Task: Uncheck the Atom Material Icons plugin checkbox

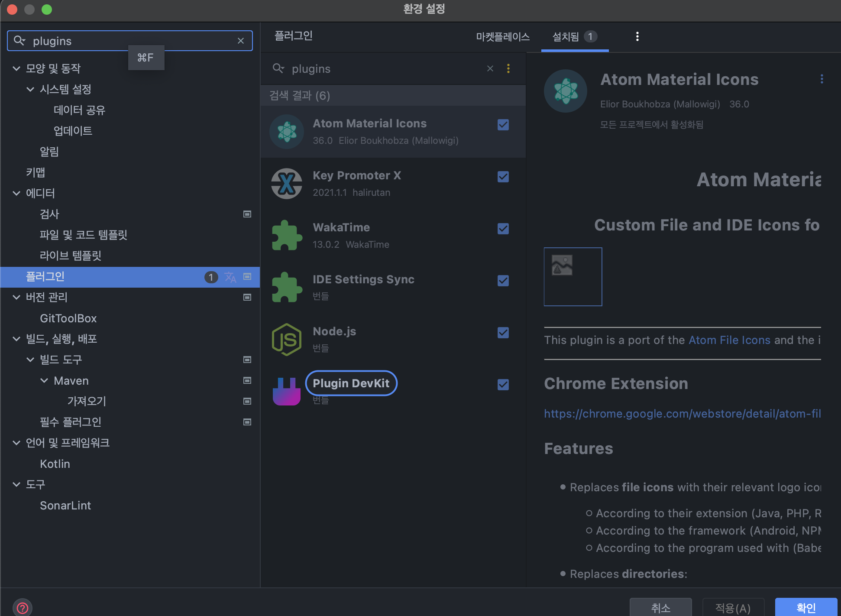Action: tap(503, 125)
